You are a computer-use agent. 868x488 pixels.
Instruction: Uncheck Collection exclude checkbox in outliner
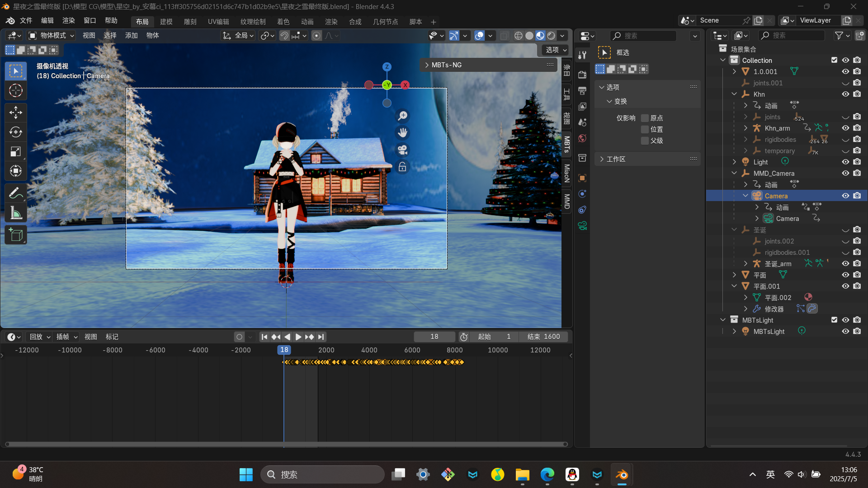pyautogui.click(x=834, y=60)
